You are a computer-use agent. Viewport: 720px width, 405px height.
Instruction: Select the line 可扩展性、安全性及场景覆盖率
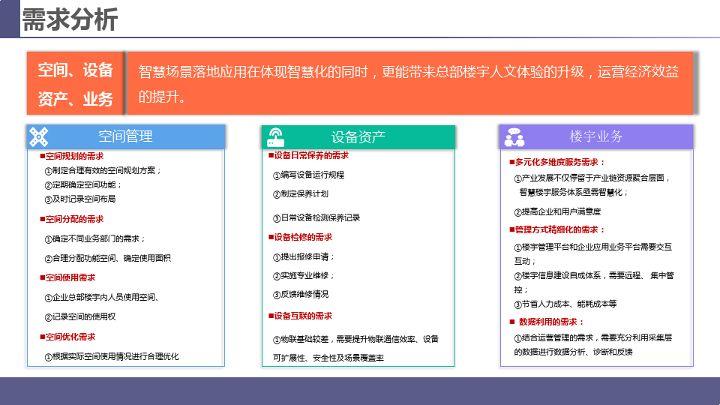328,358
